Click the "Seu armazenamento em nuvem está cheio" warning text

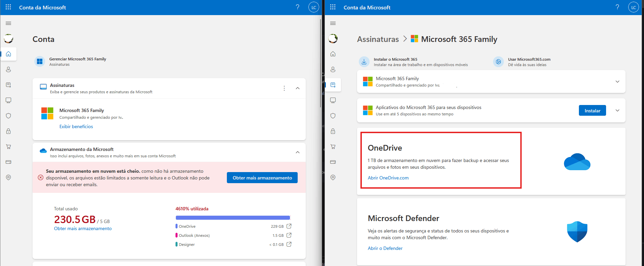tap(93, 171)
